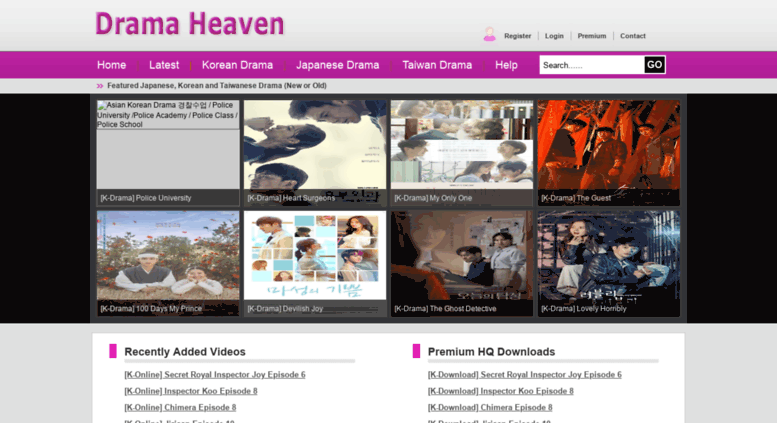Open [K-Download] Inspector Koo Episode 8

(500, 391)
